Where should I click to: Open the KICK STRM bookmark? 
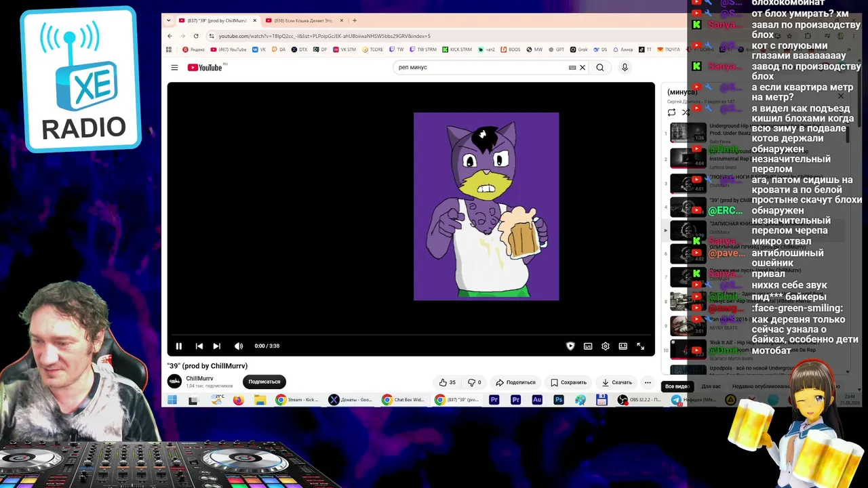(457, 49)
